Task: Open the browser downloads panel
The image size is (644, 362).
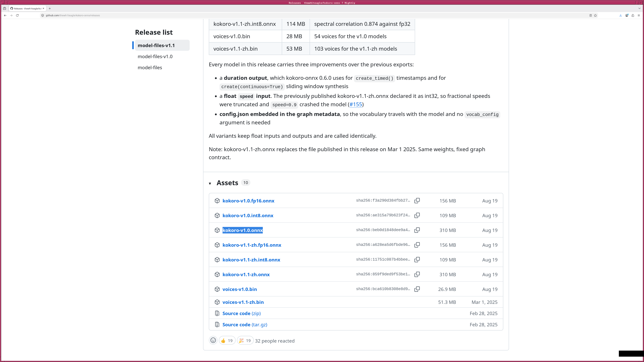Action: (621, 15)
